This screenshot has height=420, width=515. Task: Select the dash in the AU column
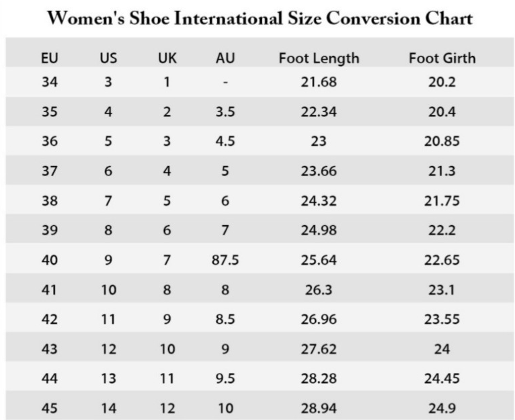[225, 83]
